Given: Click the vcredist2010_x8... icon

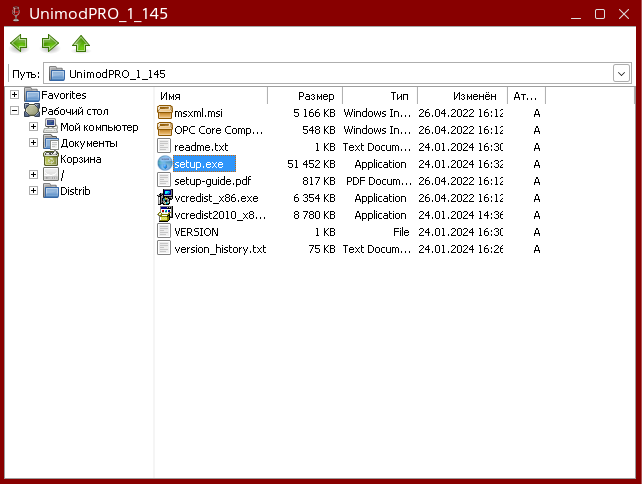Looking at the screenshot, I should [165, 214].
